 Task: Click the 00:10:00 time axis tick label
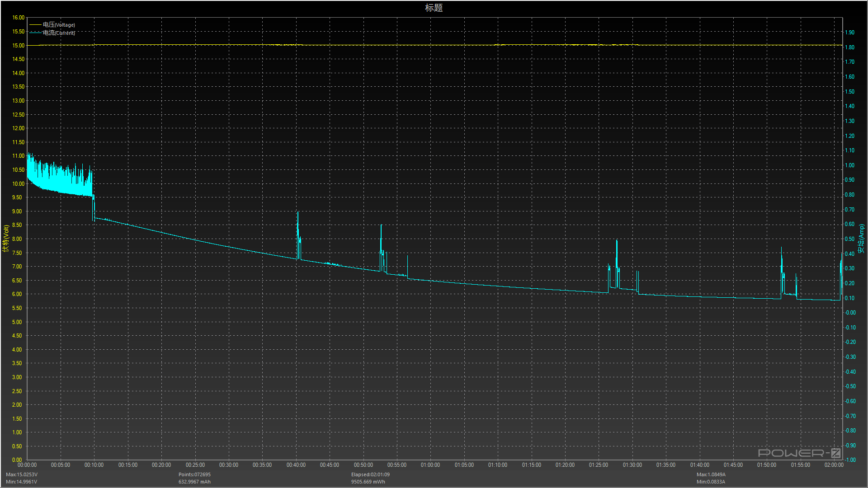94,465
